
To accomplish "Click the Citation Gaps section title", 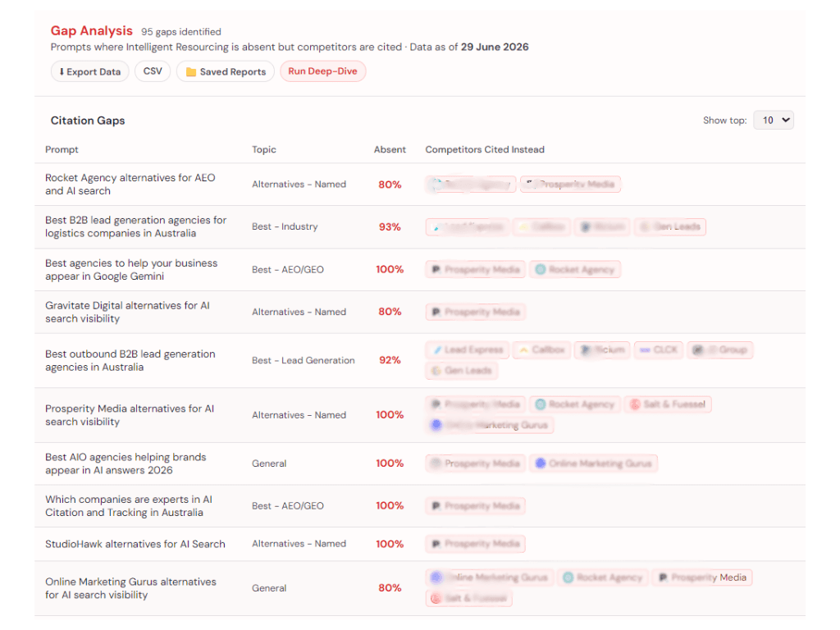I will (88, 121).
